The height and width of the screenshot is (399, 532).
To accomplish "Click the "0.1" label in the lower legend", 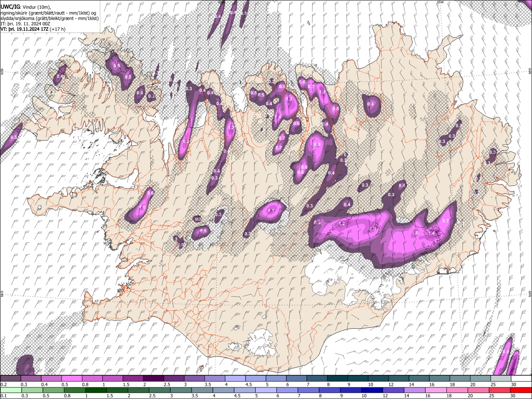I will click(4, 396).
